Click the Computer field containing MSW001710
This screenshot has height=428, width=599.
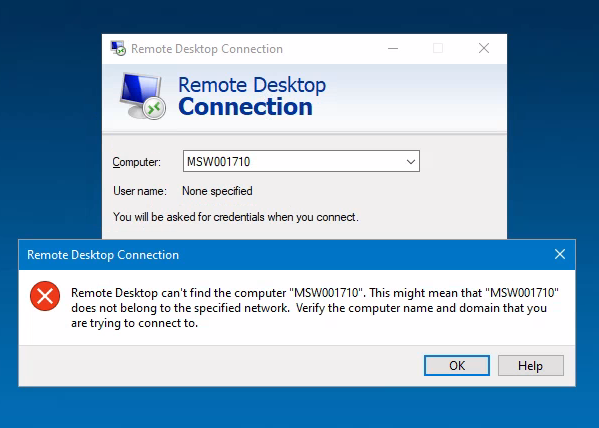click(x=301, y=161)
